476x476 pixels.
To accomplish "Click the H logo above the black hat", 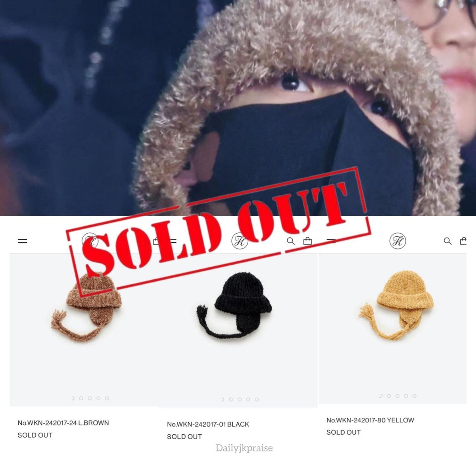I will (240, 241).
